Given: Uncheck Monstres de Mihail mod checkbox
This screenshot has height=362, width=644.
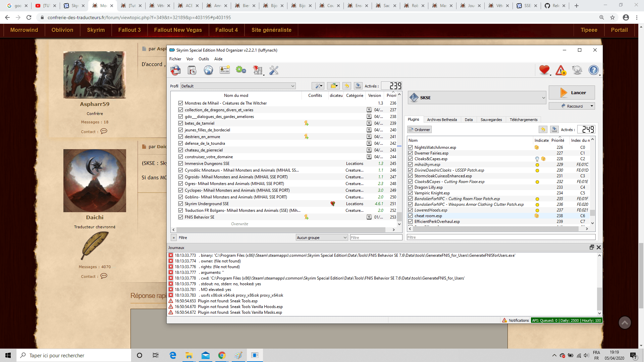Looking at the screenshot, I should 180,103.
